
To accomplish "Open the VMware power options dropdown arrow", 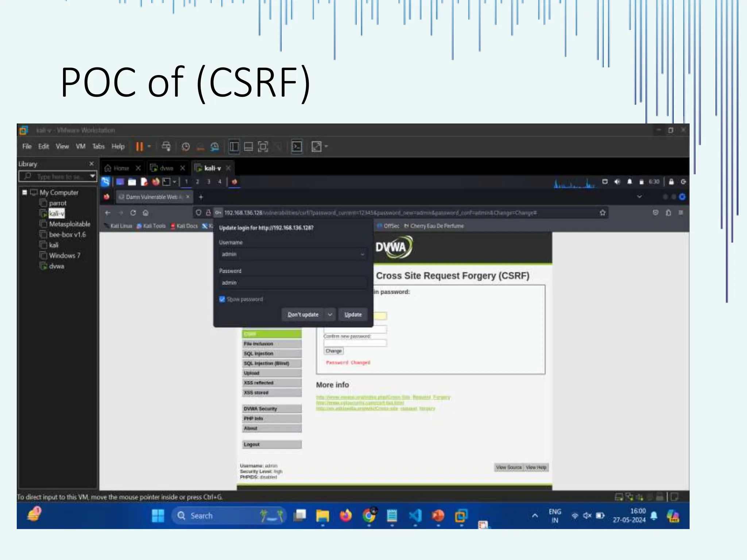I will pyautogui.click(x=149, y=147).
